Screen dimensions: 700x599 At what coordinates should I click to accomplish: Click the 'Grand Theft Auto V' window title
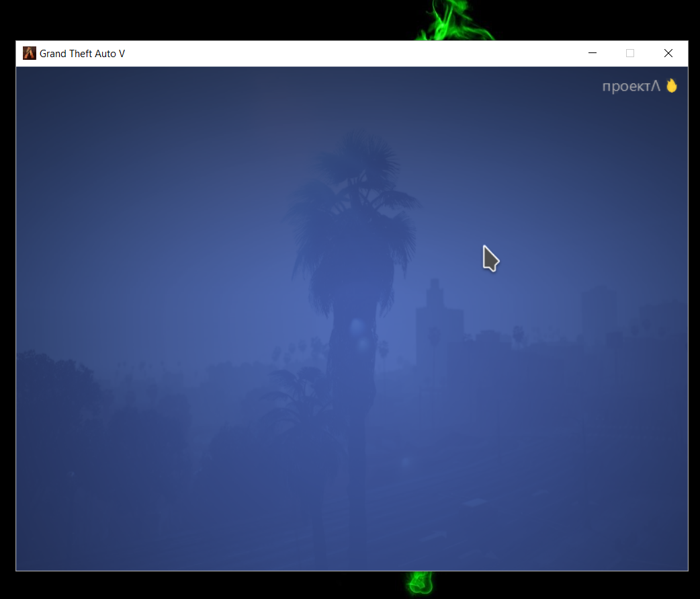click(x=82, y=54)
